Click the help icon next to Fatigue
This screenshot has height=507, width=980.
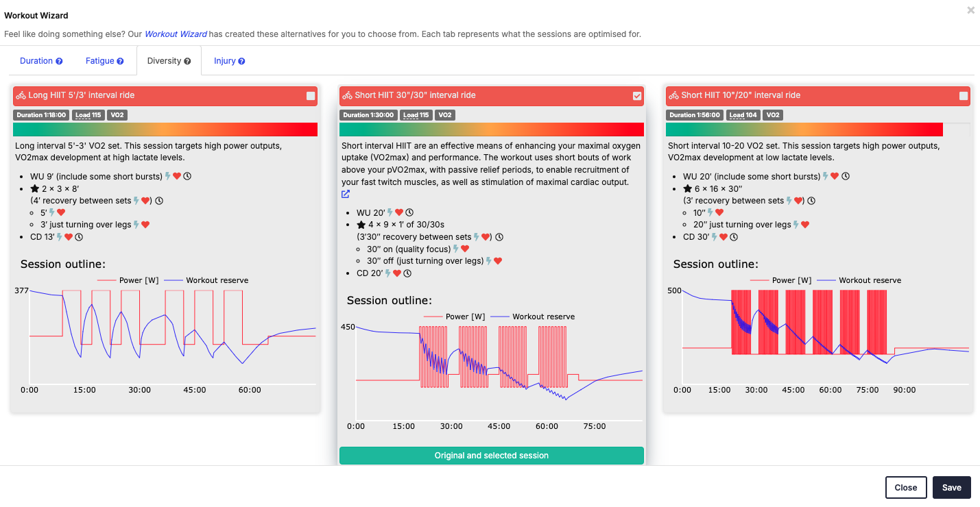click(120, 61)
